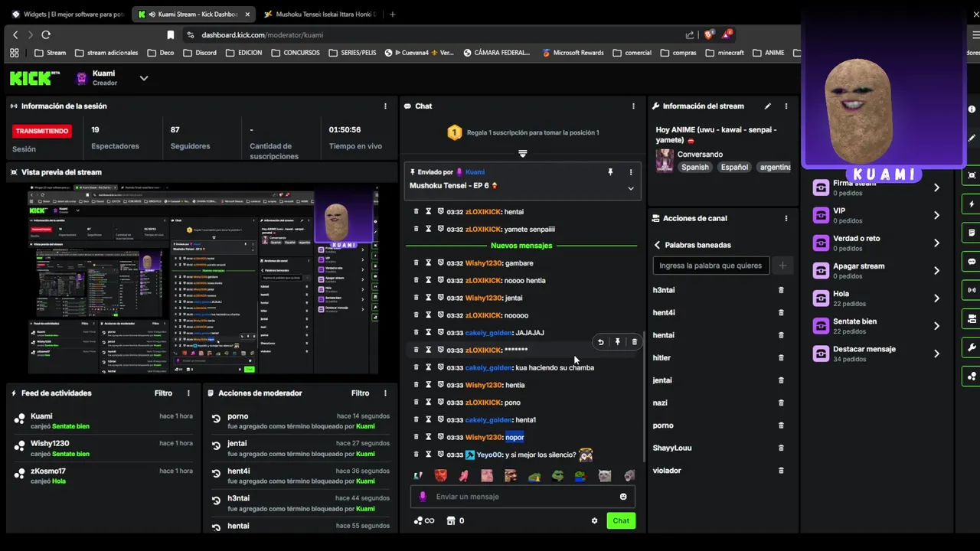Screen dimensions: 980x551
Task: Expand the pinned message chevron
Action: click(631, 188)
